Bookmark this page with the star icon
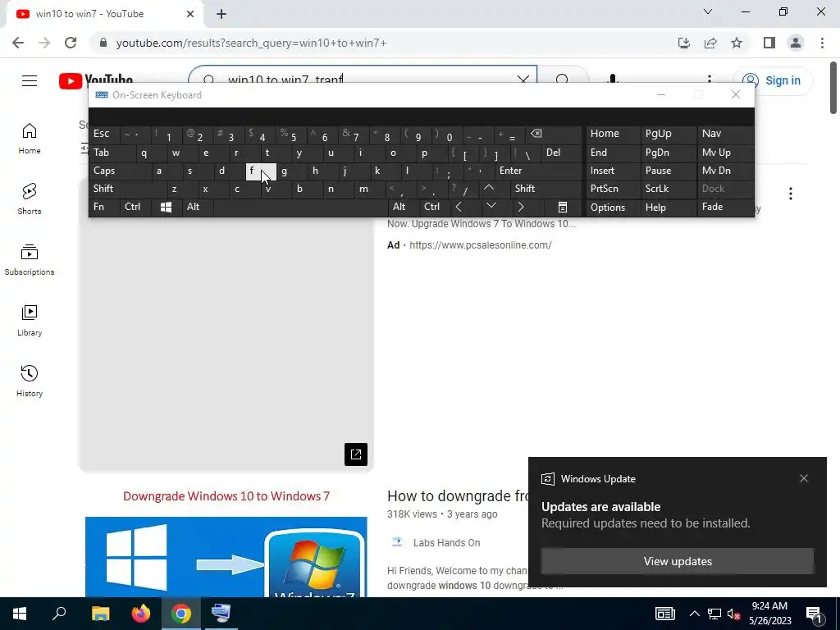 [x=737, y=43]
